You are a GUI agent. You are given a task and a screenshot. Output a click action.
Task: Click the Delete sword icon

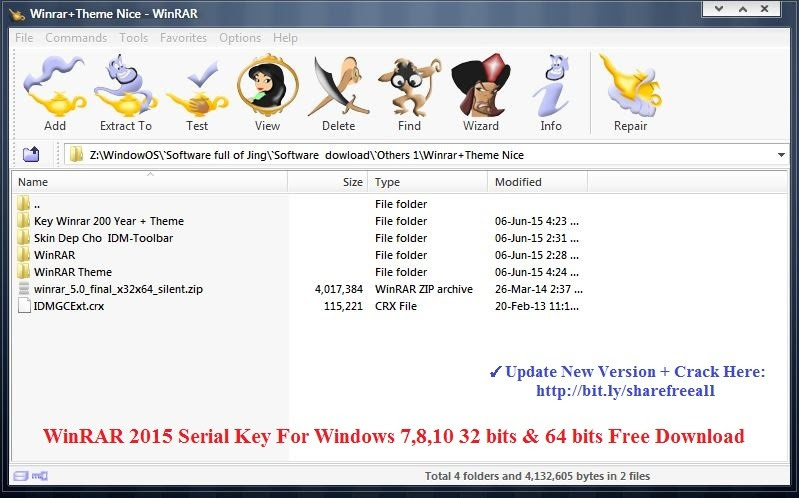pyautogui.click(x=338, y=86)
